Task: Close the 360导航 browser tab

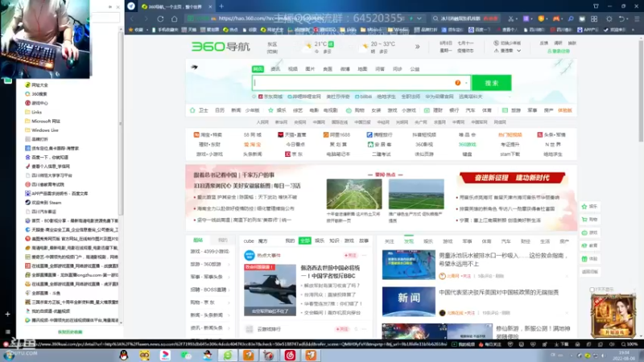Action: pyautogui.click(x=210, y=6)
